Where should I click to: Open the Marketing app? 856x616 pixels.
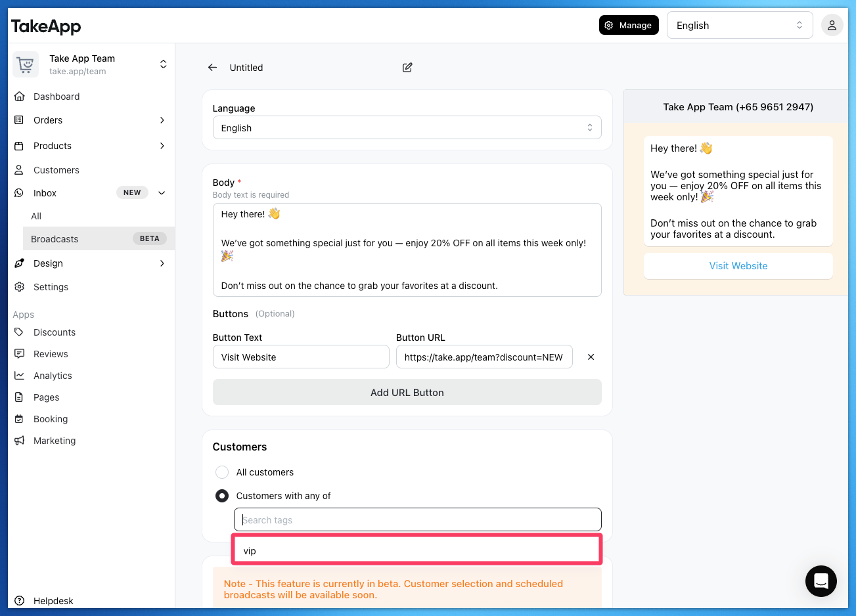point(55,441)
